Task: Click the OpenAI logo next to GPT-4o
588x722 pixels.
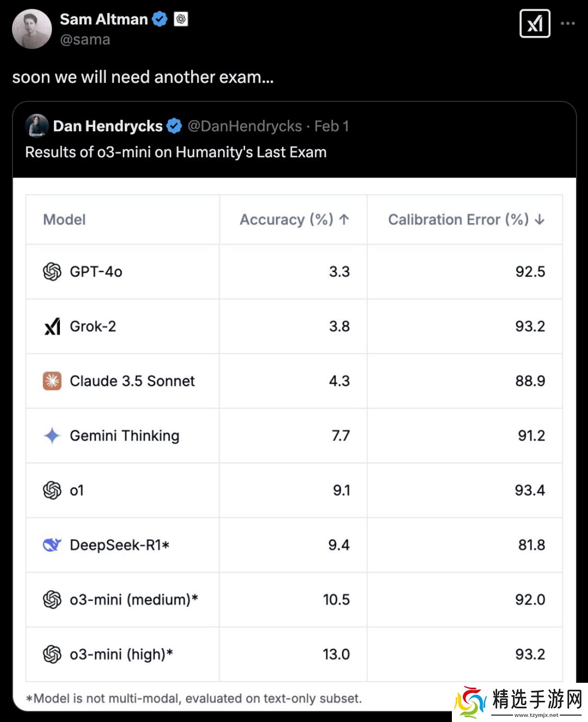Action: [x=52, y=272]
